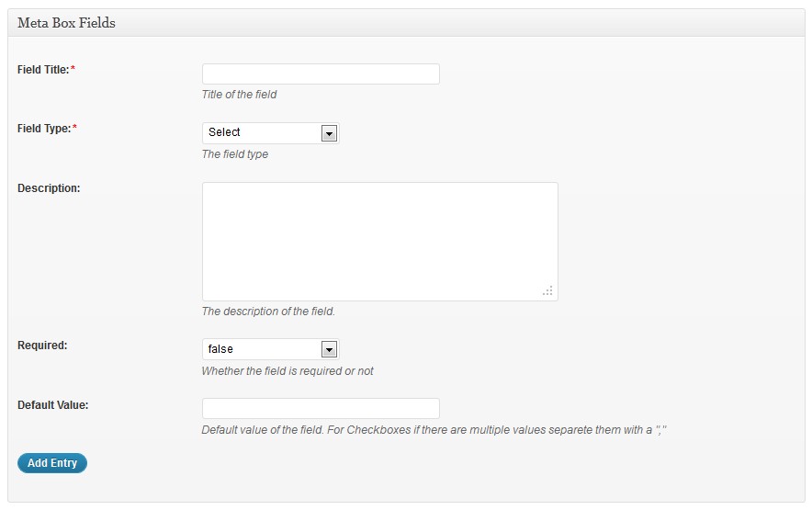Screen dimensions: 812x510
Task: Click the 'The field type' hint text
Action: click(x=235, y=154)
